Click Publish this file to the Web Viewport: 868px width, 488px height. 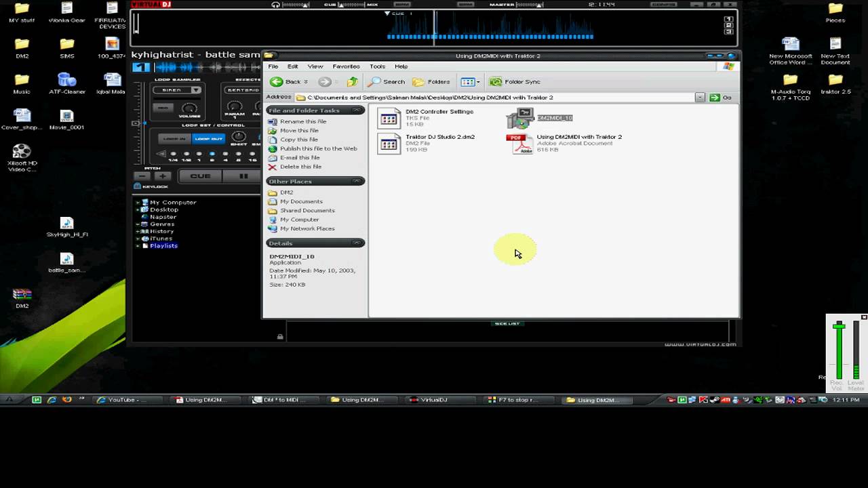click(319, 148)
